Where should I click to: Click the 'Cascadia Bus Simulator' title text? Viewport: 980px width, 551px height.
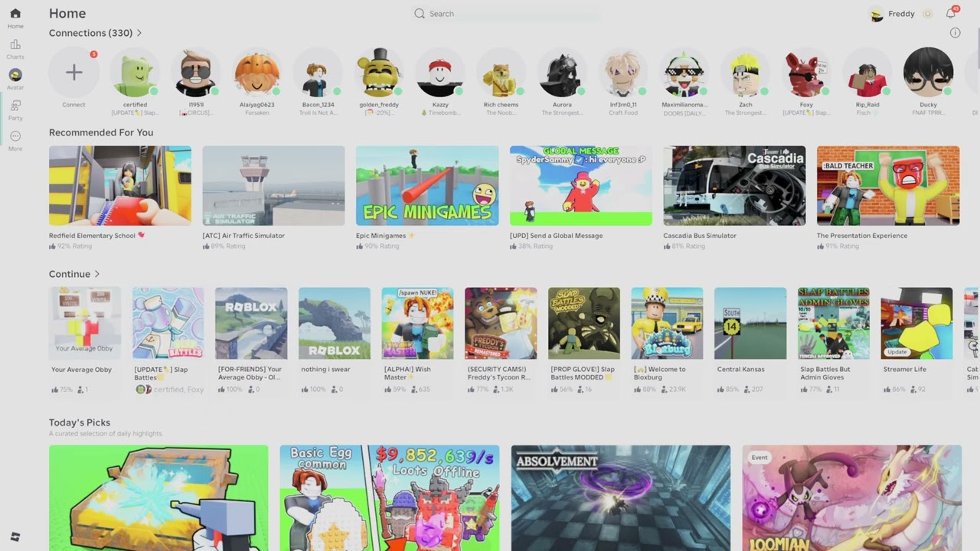tap(700, 236)
